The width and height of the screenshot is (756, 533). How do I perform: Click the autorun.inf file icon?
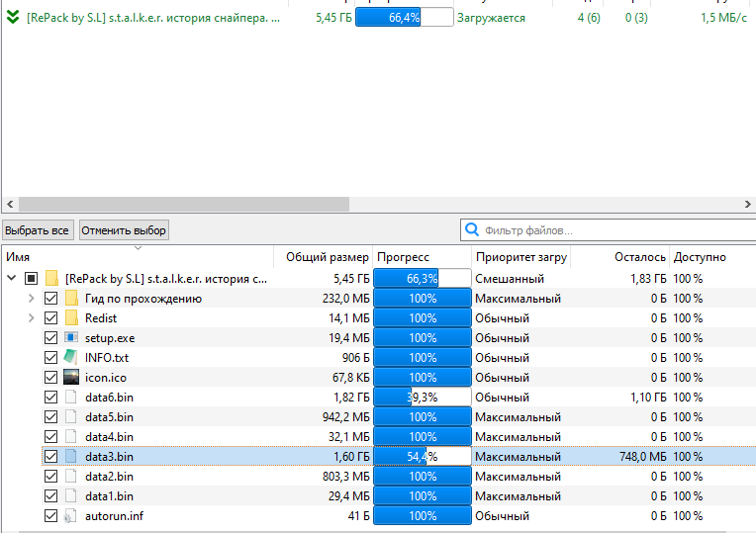[x=70, y=515]
